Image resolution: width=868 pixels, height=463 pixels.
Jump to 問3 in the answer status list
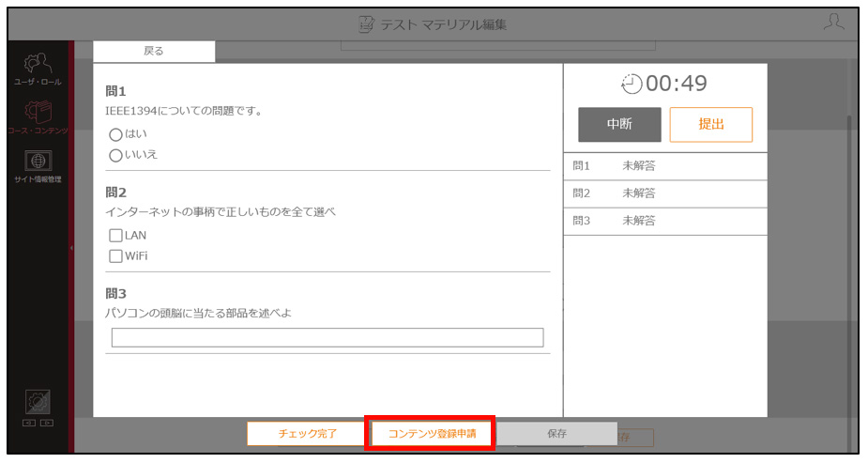pyautogui.click(x=665, y=221)
